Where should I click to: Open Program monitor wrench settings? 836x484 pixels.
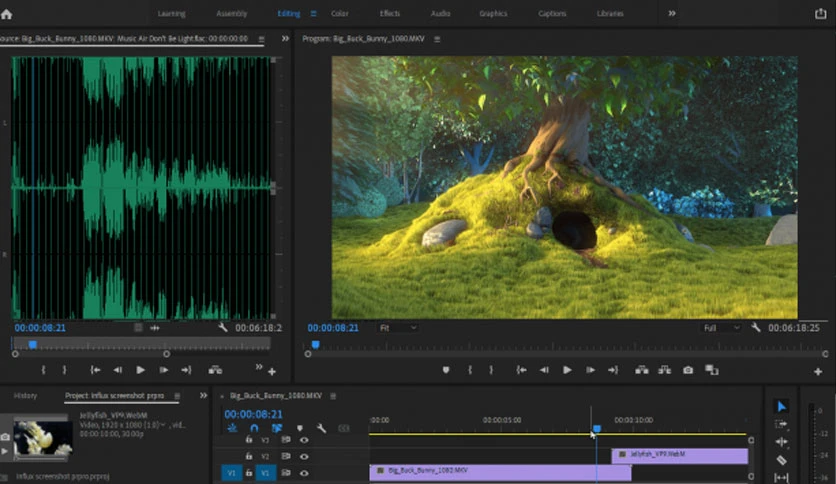tap(755, 327)
